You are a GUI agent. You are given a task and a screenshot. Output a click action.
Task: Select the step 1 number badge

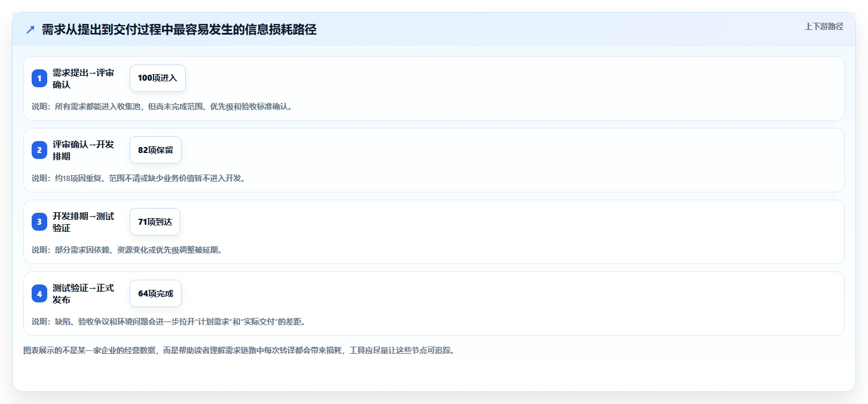[39, 78]
